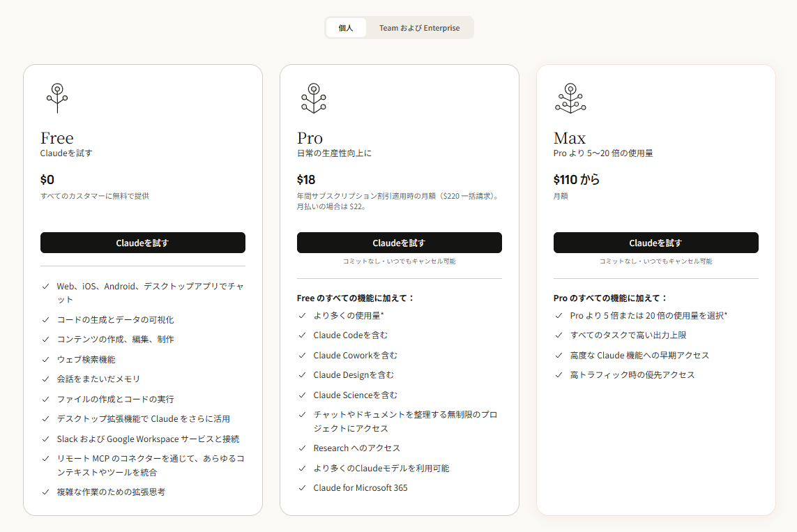Select the 個人 tab

pos(346,28)
